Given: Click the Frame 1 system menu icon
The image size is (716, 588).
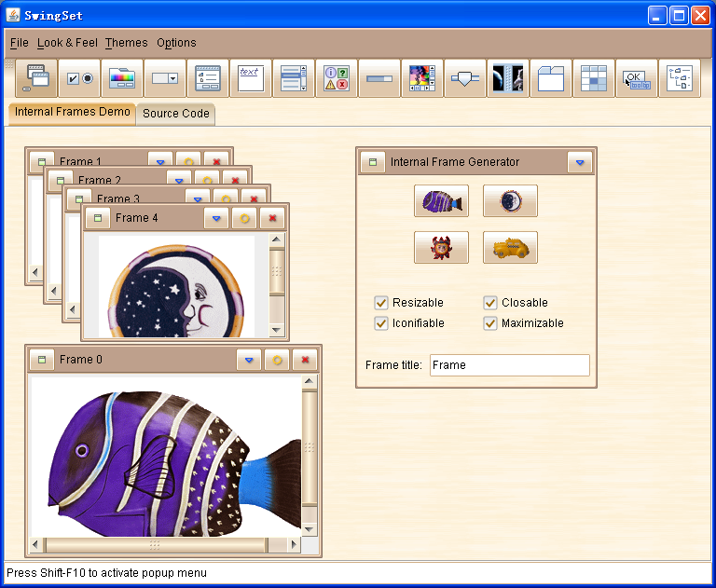Looking at the screenshot, I should click(42, 161).
